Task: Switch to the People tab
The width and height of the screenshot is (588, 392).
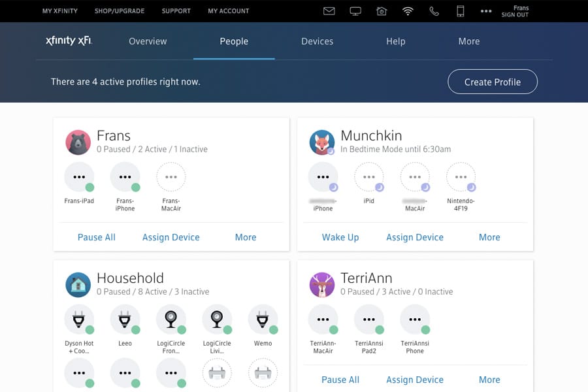Action: 234,41
